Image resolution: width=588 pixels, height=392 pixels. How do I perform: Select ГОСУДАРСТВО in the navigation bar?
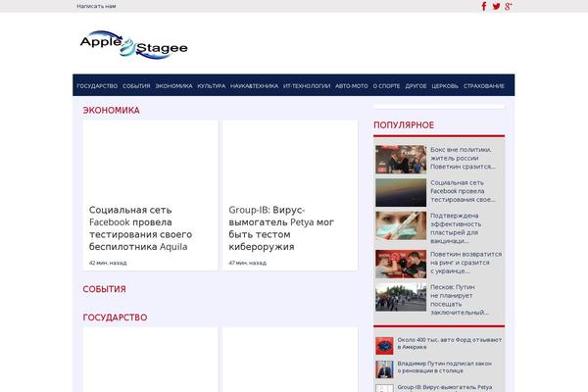point(97,86)
